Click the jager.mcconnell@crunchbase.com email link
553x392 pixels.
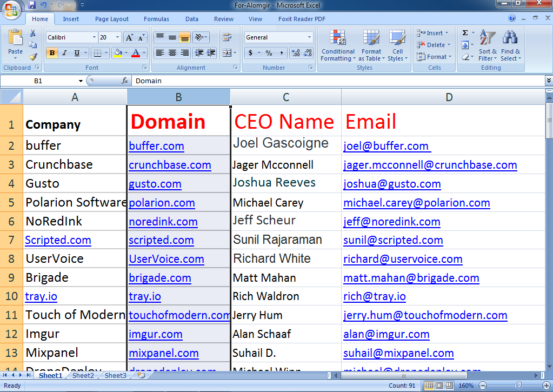[429, 164]
